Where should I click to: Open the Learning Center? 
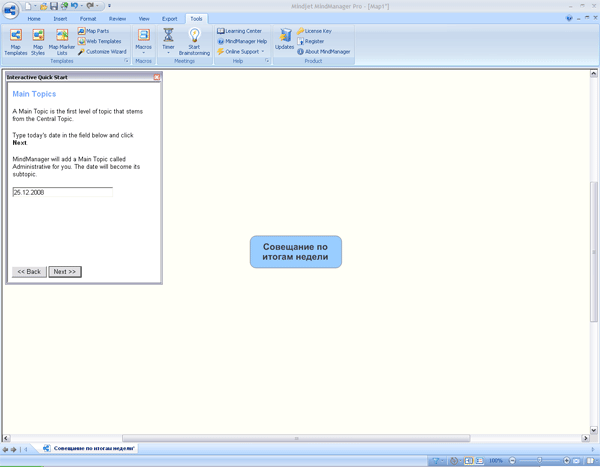240,31
